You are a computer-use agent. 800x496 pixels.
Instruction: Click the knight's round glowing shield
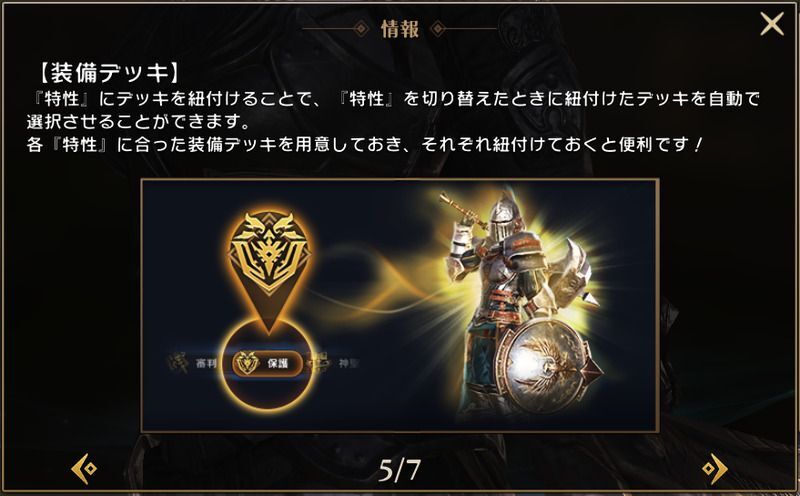(x=545, y=366)
